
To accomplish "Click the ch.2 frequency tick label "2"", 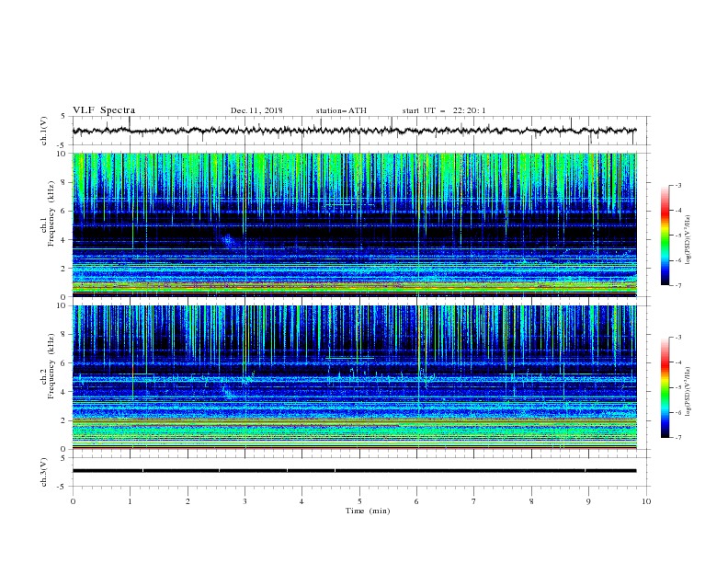I will [x=63, y=420].
